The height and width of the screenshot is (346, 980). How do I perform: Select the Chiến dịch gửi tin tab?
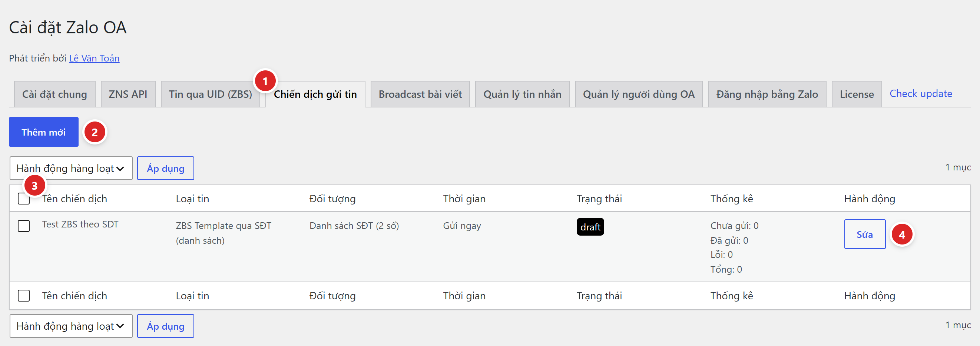pyautogui.click(x=315, y=94)
